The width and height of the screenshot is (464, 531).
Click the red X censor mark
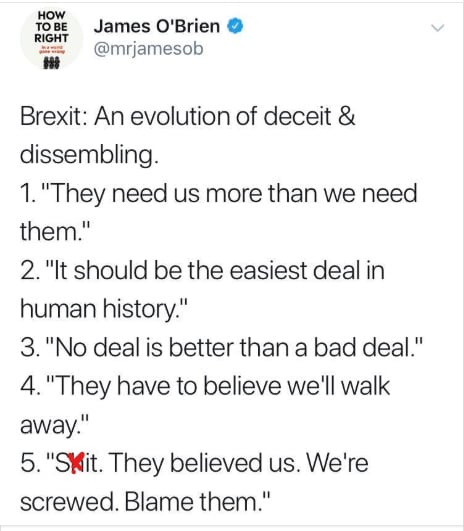point(78,462)
